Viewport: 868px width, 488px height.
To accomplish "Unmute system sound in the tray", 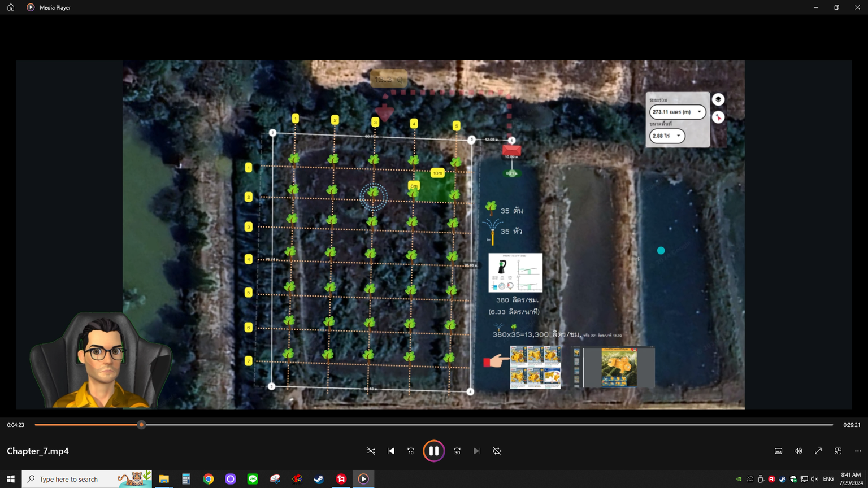I will [x=814, y=479].
